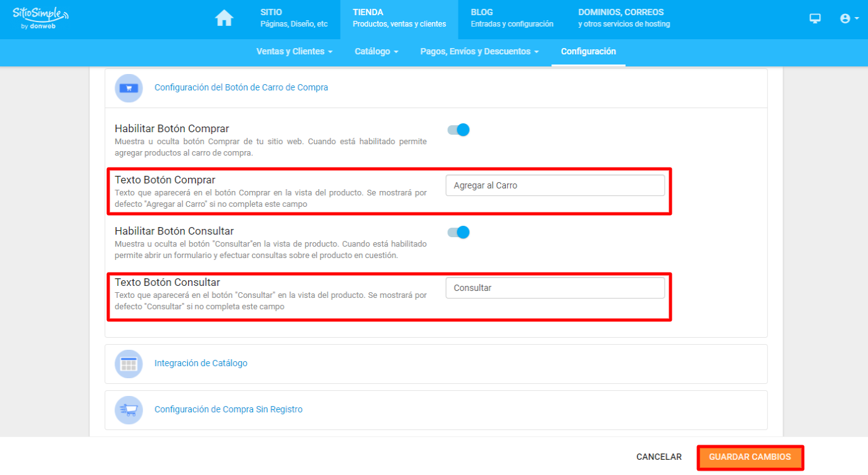
Task: Open the TIENDA main section
Action: tap(399, 18)
